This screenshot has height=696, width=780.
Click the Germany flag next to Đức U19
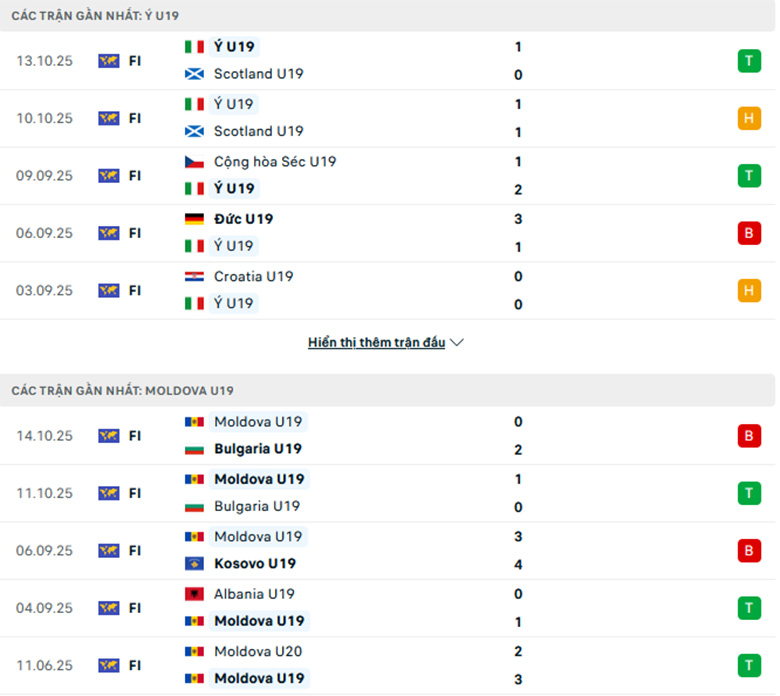pyautogui.click(x=195, y=219)
